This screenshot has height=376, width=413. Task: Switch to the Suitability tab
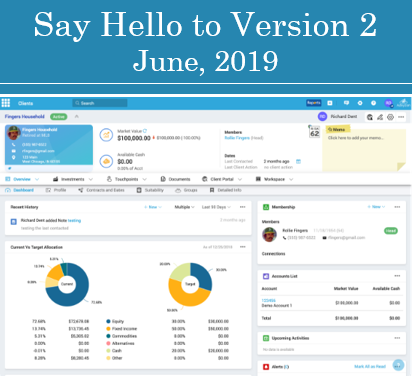pyautogui.click(x=150, y=190)
